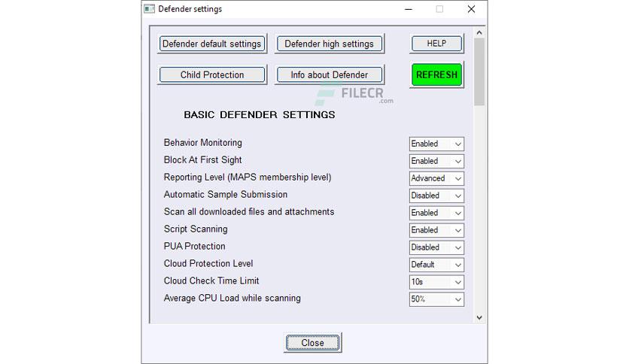Expand Average CPU Load dropdown

click(436, 299)
